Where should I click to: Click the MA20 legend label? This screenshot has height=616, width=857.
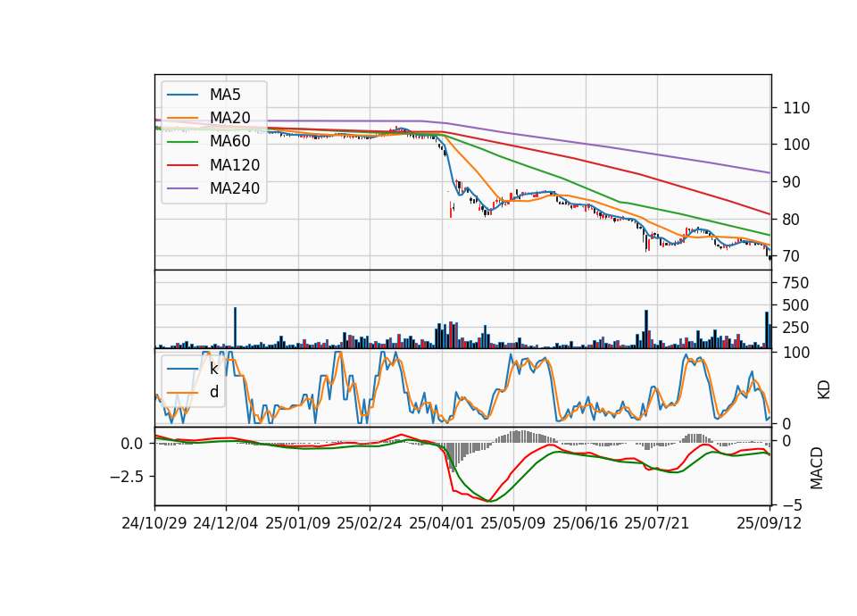pos(229,118)
